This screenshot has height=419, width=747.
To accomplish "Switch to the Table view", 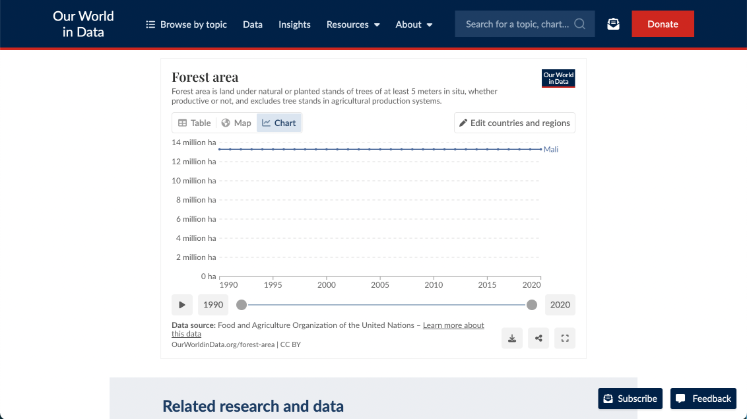I will click(194, 123).
